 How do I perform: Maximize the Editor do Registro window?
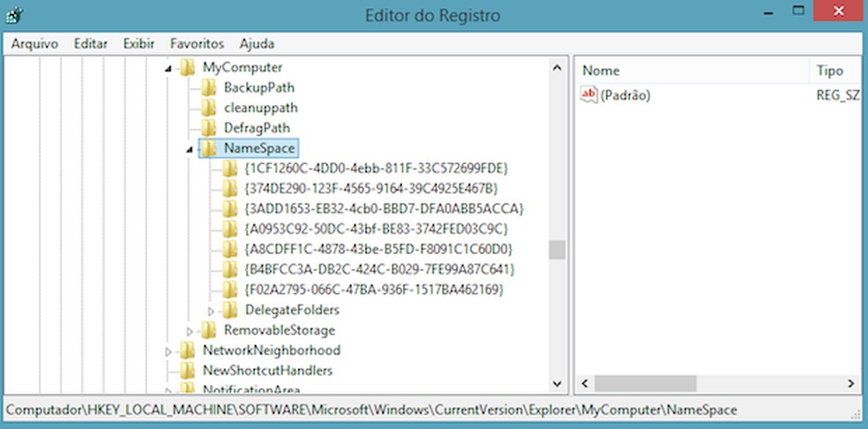click(797, 10)
